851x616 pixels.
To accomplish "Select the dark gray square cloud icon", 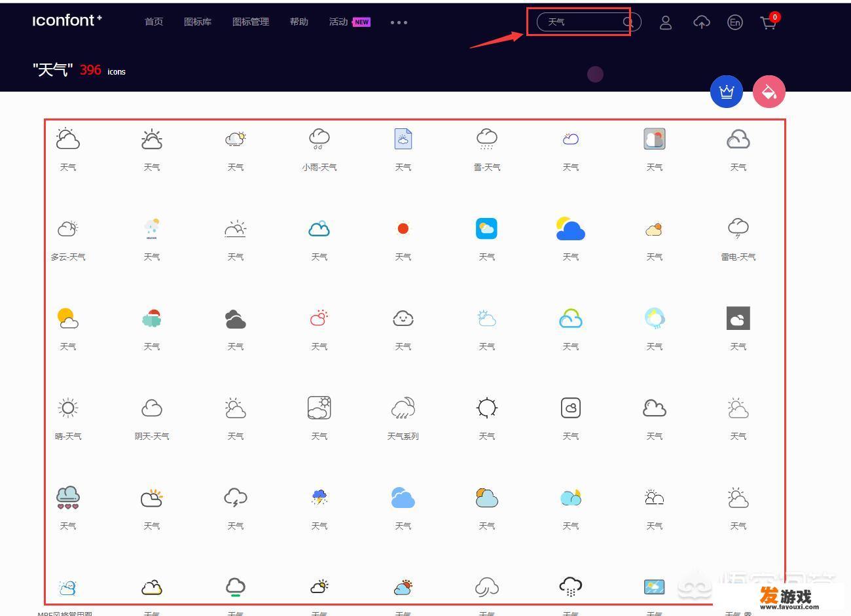I will coord(738,318).
